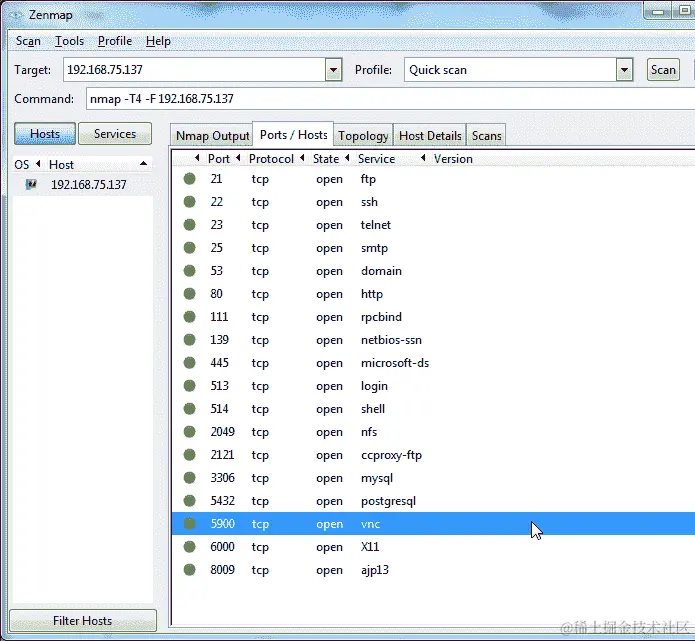The width and height of the screenshot is (695, 641).
Task: Toggle the Hosts view button
Action: 45,133
